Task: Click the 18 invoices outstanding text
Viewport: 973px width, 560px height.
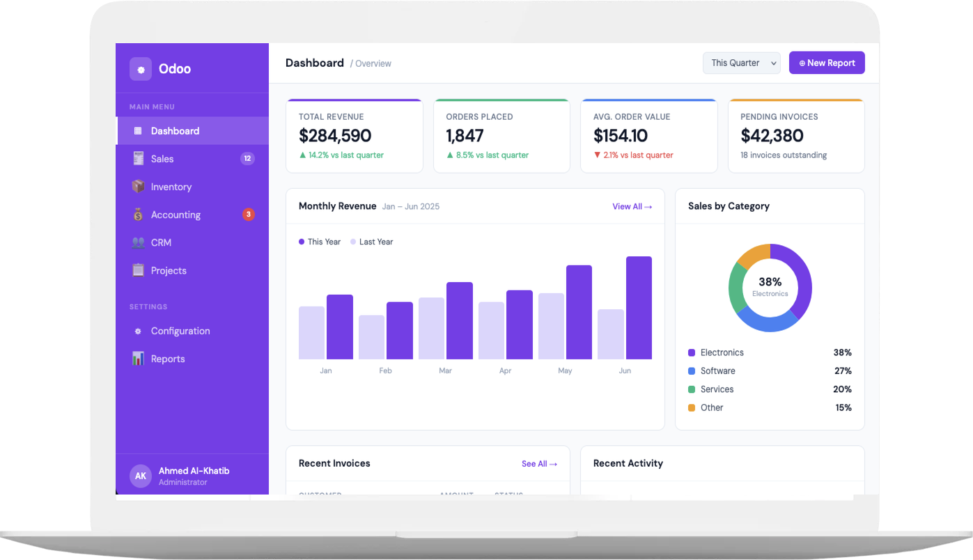Action: [x=784, y=155]
